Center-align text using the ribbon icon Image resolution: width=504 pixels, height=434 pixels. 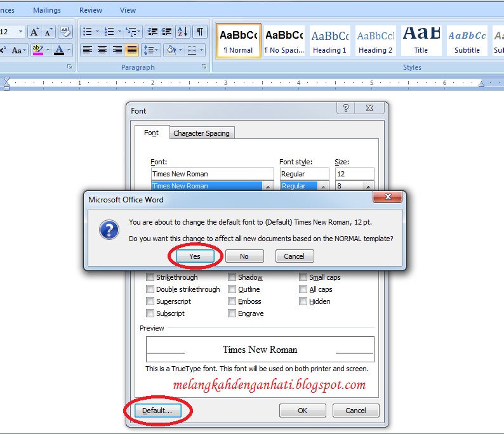click(102, 49)
